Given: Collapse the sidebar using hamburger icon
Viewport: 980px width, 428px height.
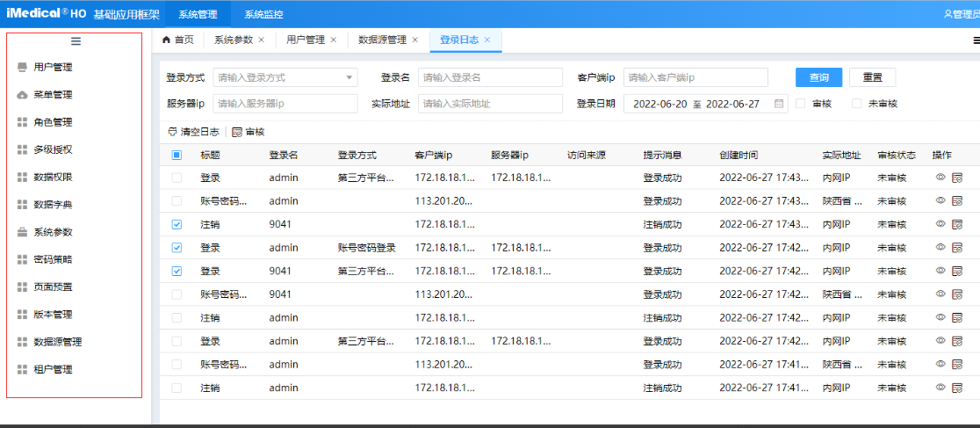Looking at the screenshot, I should click(x=76, y=41).
